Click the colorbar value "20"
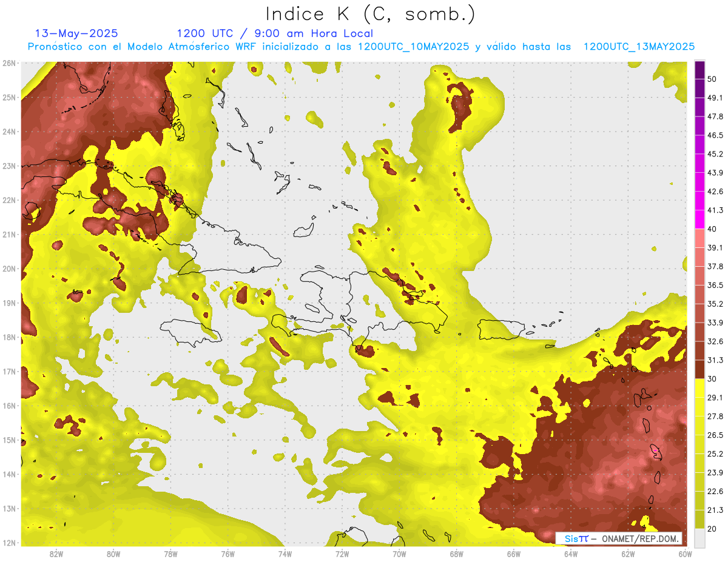728x562 pixels. pos(712,529)
